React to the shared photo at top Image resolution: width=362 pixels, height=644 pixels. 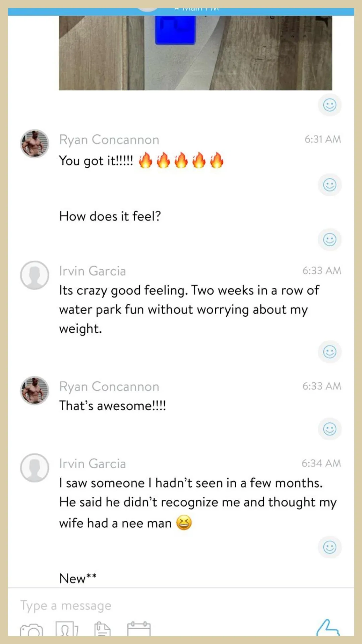pos(330,105)
